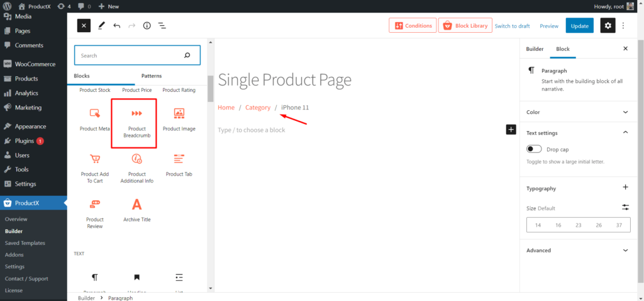Click the New plus item in admin bar
Screen dimensions: 644x301
coord(109,6)
